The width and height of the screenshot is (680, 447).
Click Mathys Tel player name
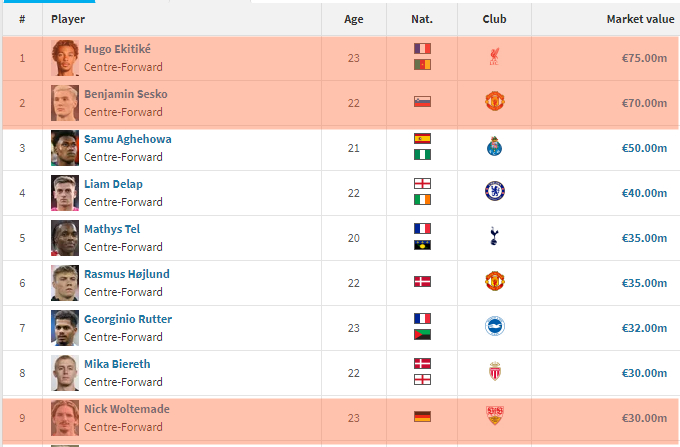tap(112, 229)
